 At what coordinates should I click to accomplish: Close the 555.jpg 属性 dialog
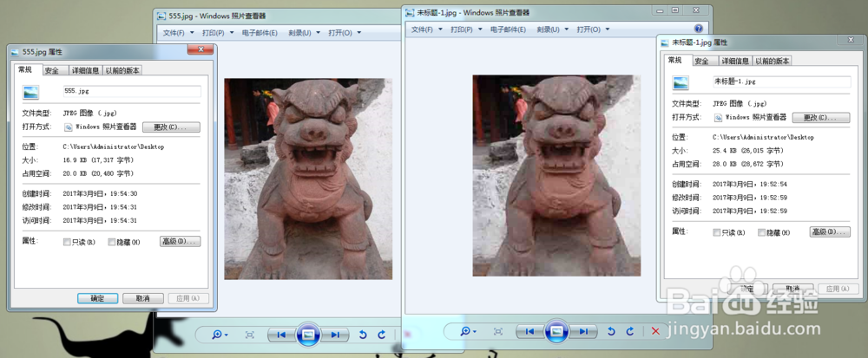200,50
